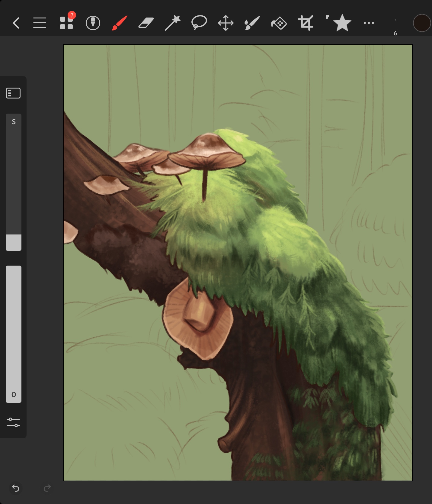Toggle the left sidebar panel icon
This screenshot has width=432, height=504.
click(13, 93)
